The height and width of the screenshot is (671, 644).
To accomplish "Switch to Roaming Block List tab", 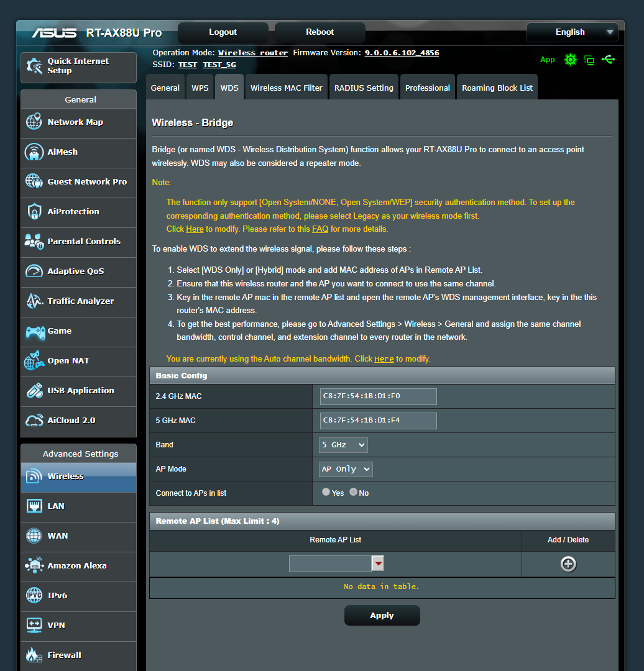I will click(x=497, y=88).
